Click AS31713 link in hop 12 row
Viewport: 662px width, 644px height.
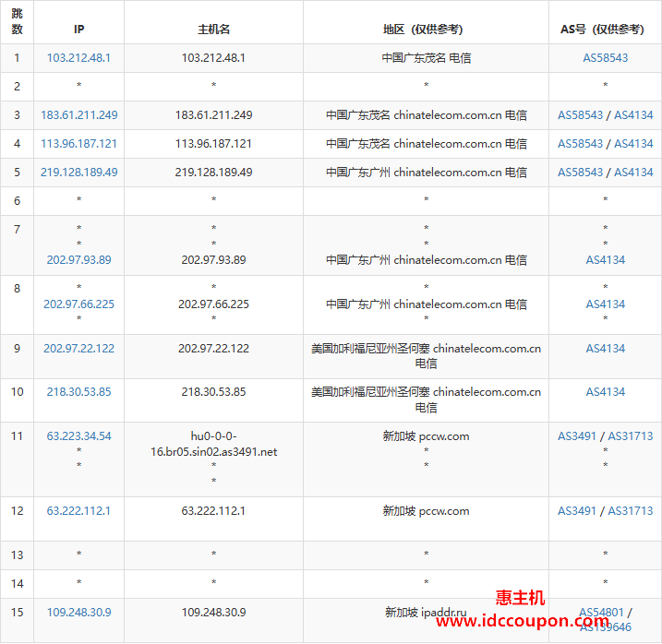point(631,511)
